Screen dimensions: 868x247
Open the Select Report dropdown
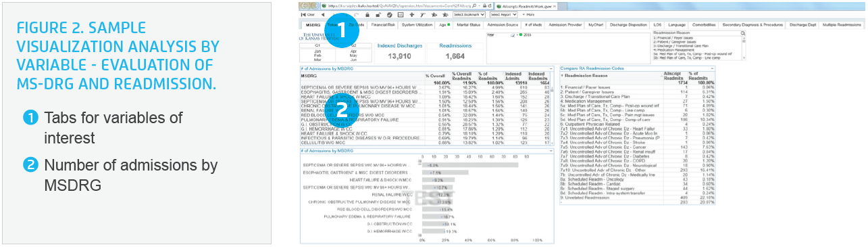point(504,15)
